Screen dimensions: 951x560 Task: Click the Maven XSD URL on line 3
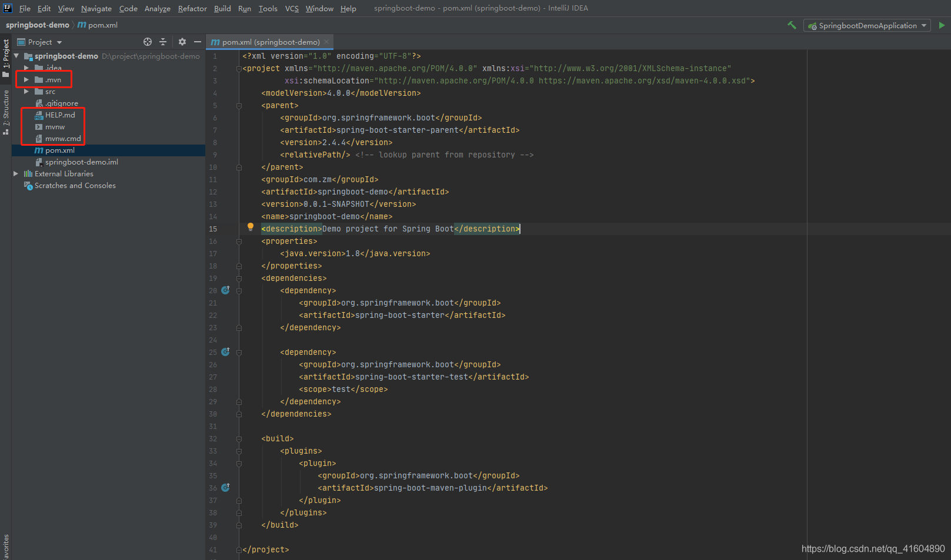[642, 81]
